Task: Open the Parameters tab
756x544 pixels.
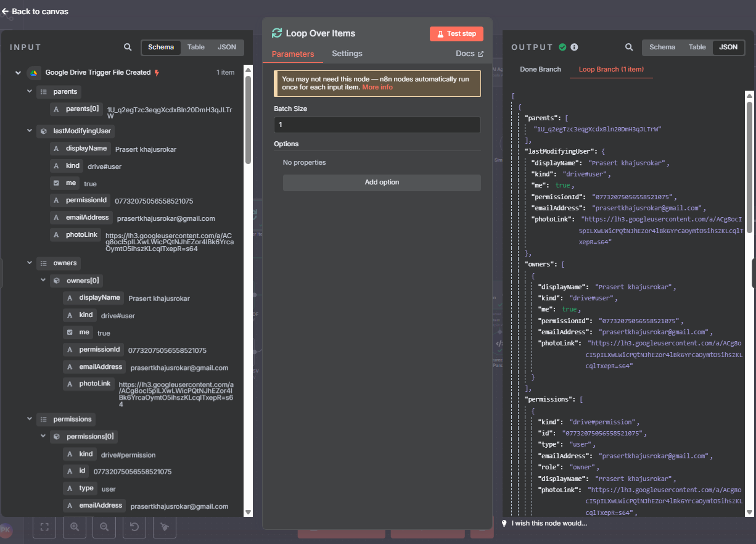Action: (x=293, y=54)
